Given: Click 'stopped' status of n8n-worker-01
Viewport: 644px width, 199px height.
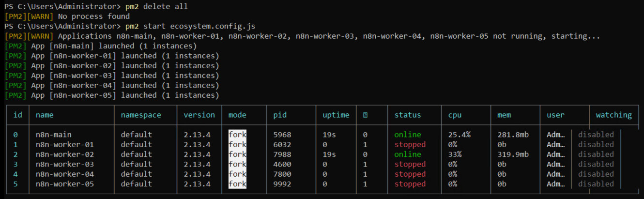Looking at the screenshot, I should (x=410, y=144).
